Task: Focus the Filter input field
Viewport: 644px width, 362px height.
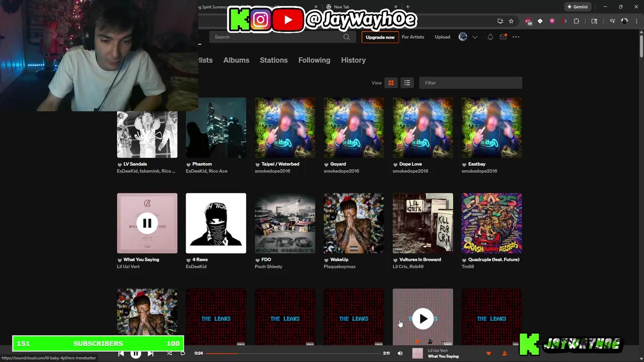Action: click(470, 83)
